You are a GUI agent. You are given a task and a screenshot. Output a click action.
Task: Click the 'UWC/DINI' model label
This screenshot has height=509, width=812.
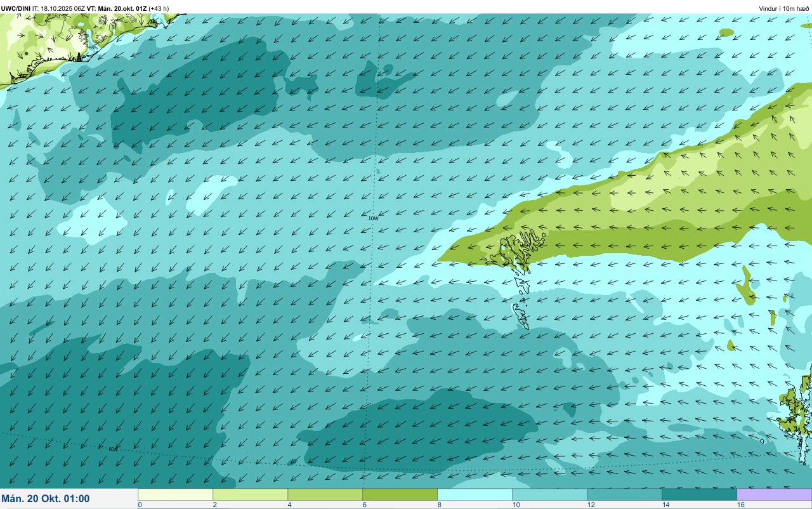pyautogui.click(x=16, y=8)
